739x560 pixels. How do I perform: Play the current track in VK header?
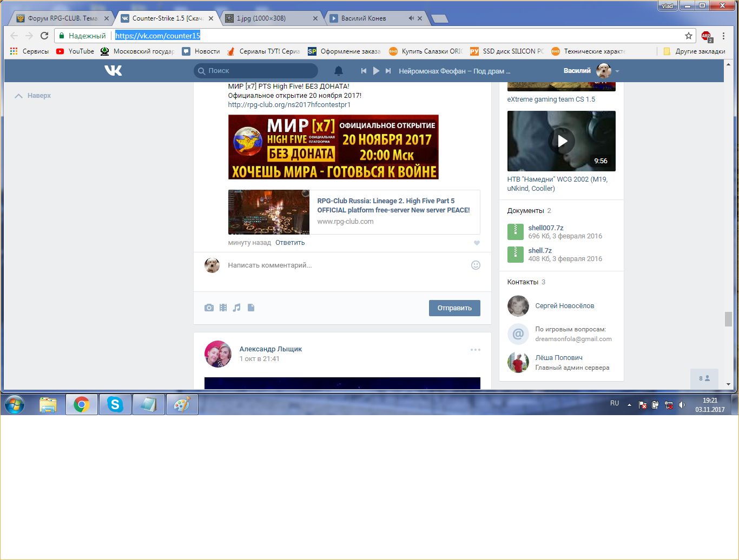point(376,71)
